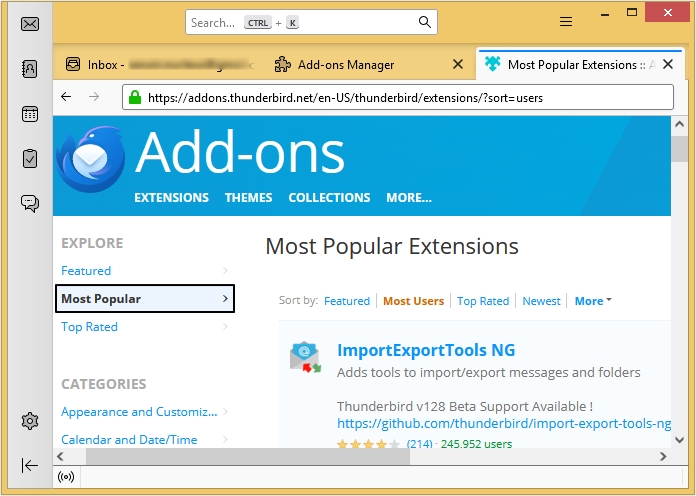Open the More sort dropdown
The height and width of the screenshot is (496, 696).
pos(593,301)
